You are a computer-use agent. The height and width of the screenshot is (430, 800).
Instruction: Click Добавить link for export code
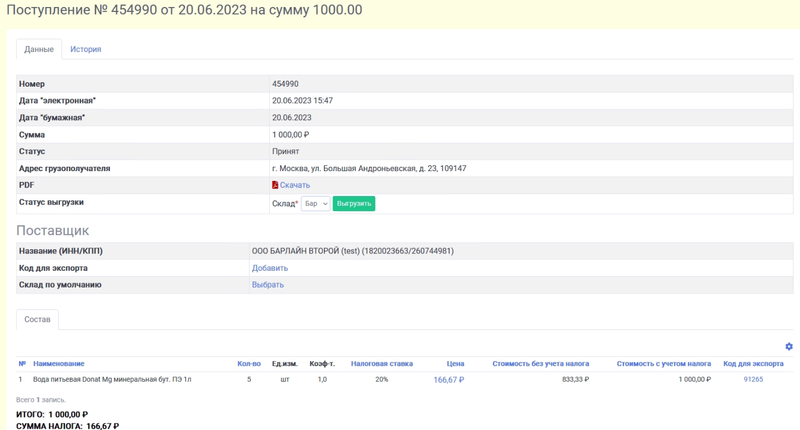pyautogui.click(x=270, y=268)
